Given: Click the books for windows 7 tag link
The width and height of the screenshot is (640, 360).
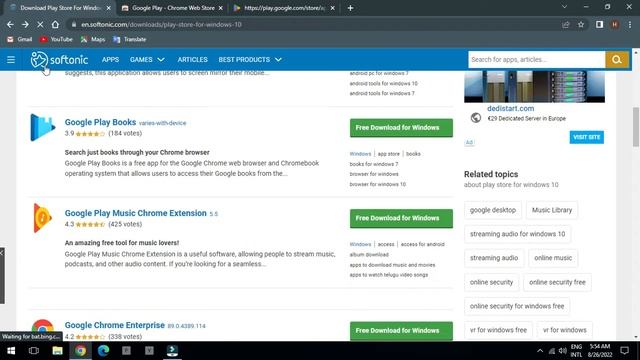Looking at the screenshot, I should pos(374,164).
